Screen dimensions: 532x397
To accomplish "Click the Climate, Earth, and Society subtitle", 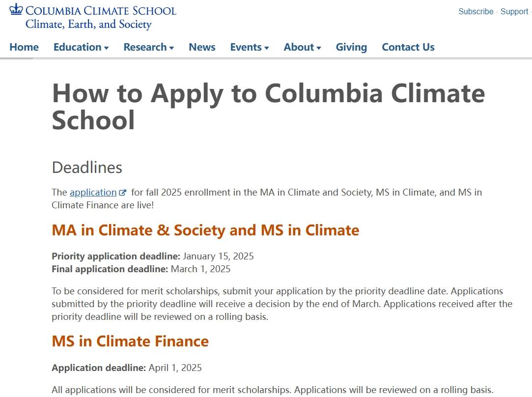I will (88, 25).
